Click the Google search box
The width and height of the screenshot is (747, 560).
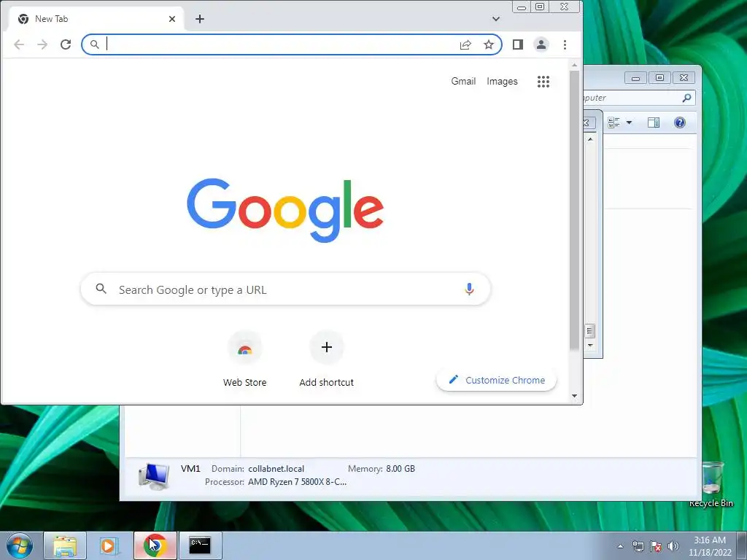pos(285,289)
